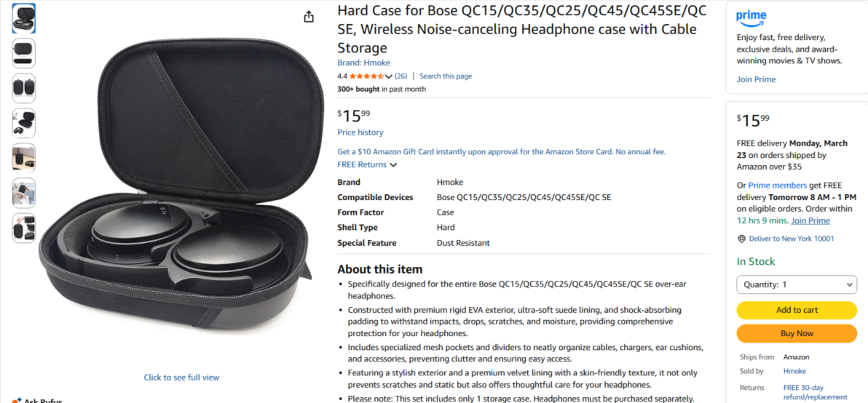The width and height of the screenshot is (868, 403).
Task: Select the second thumbnail of closed case
Action: 24,53
